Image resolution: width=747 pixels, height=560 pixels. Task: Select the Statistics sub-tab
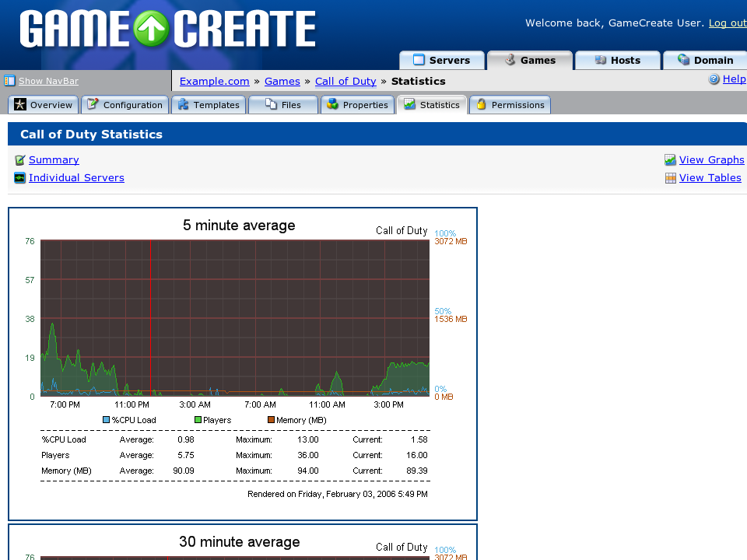point(432,105)
